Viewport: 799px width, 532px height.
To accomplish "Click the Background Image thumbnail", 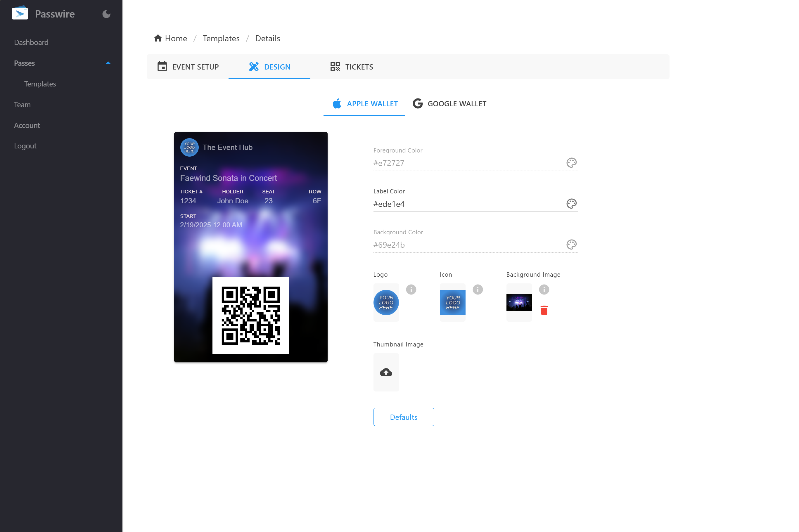I will 519,302.
